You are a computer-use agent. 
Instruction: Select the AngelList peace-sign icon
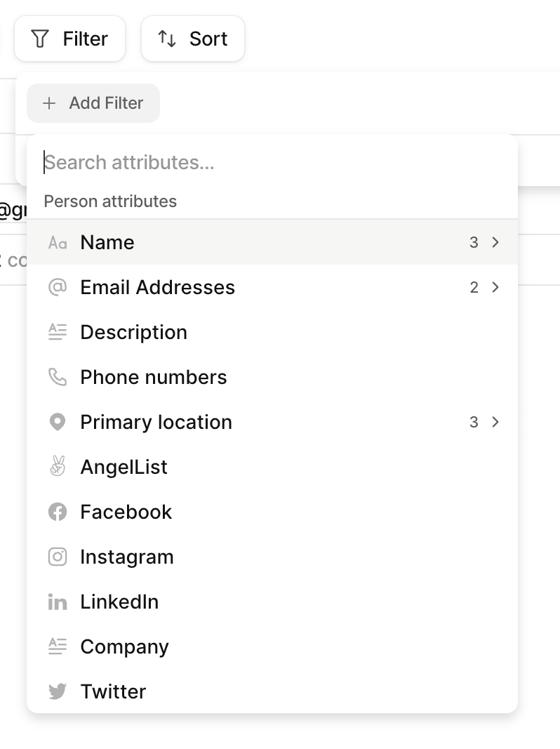click(58, 467)
